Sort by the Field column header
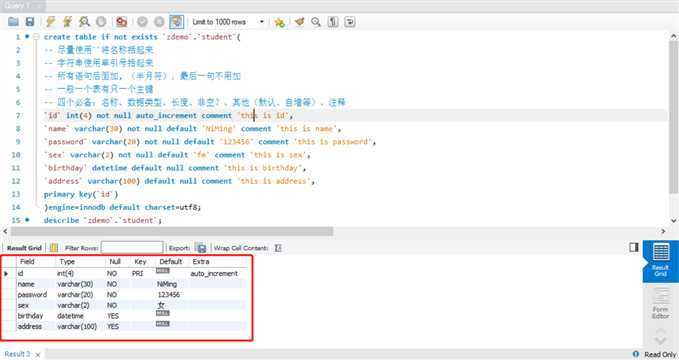This screenshot has width=679, height=360. (27, 262)
